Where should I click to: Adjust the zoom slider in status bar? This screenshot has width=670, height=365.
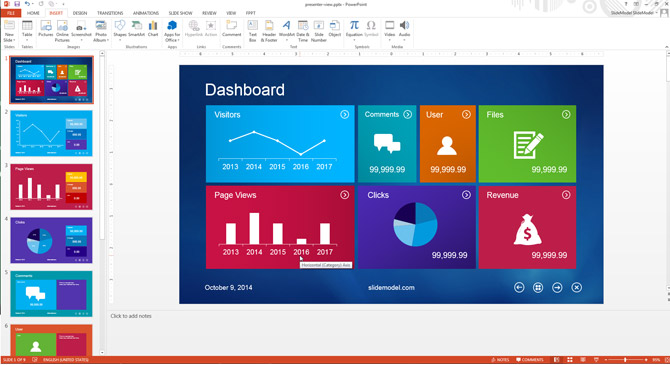pos(625,360)
